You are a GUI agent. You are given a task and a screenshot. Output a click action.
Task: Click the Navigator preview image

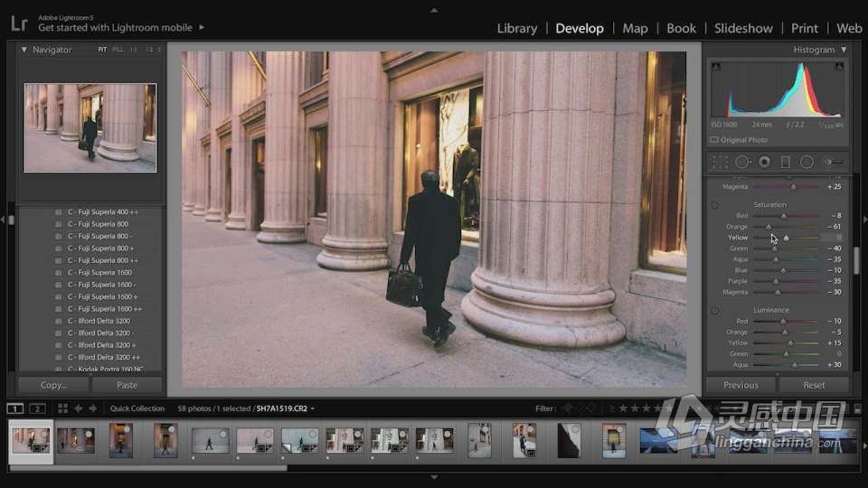(90, 127)
